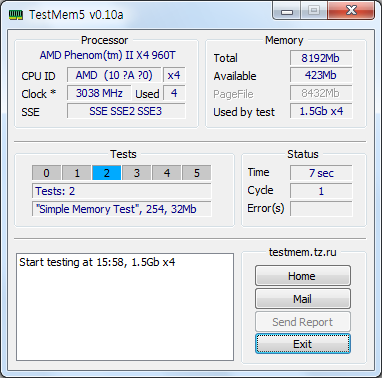Viewport: 382px width, 378px height.
Task: Click the Tests: 2 status line
Action: [122, 191]
